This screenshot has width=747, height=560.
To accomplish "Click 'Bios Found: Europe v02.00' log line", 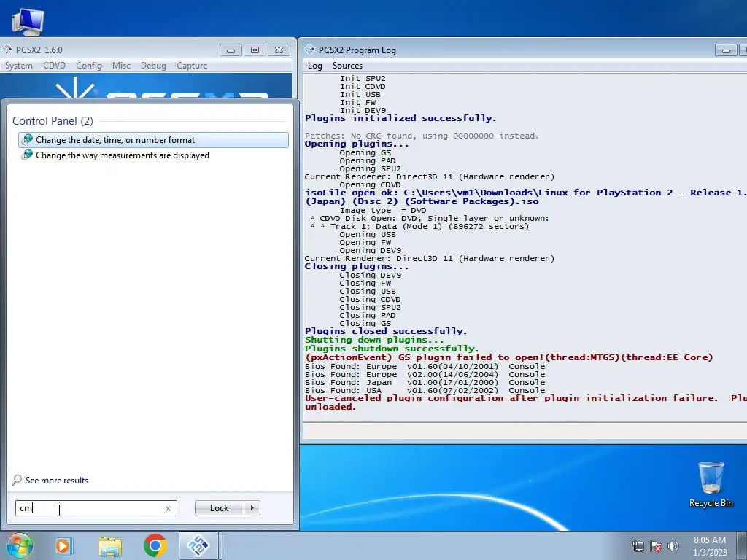I will click(425, 374).
